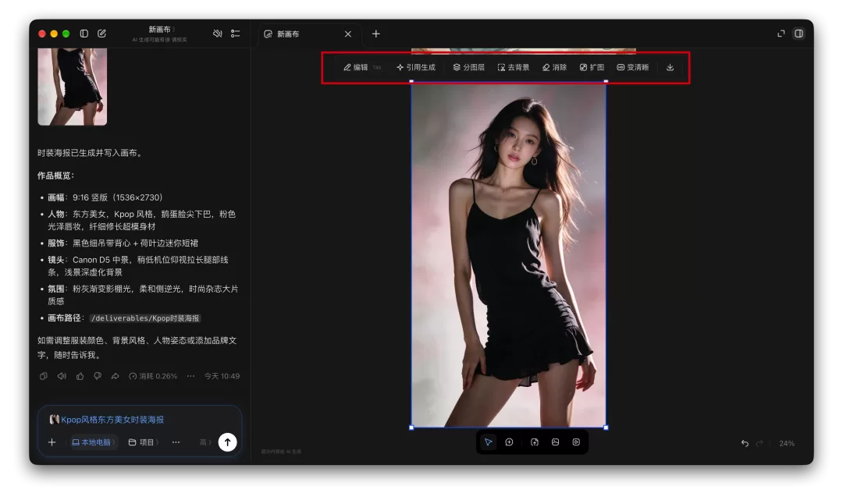Click 编辑 edit tool in image toolbar
843x504 pixels.
[x=356, y=67]
